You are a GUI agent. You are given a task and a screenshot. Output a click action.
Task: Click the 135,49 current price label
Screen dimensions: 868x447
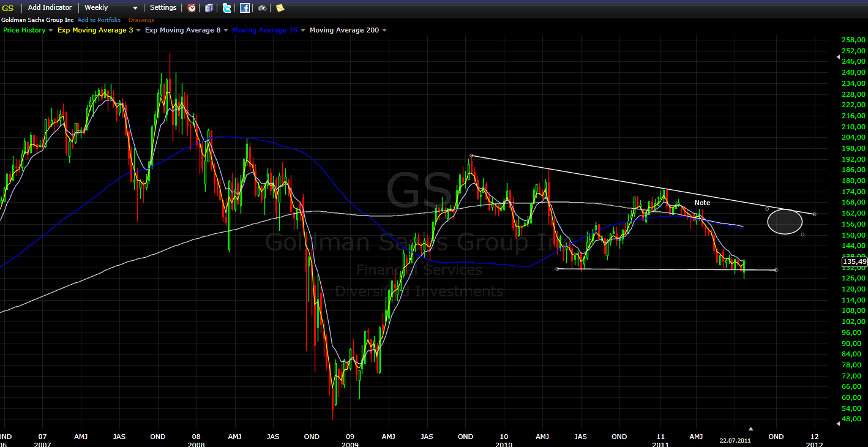pos(855,261)
